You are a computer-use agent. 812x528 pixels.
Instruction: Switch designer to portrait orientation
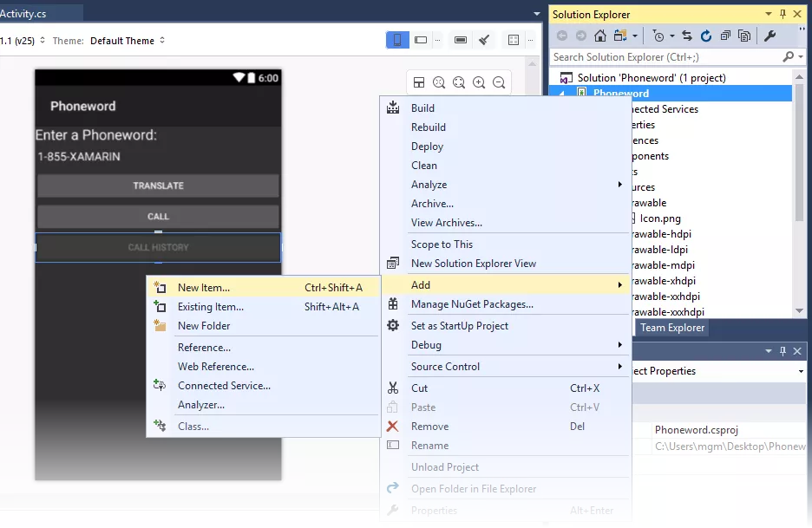click(x=397, y=40)
